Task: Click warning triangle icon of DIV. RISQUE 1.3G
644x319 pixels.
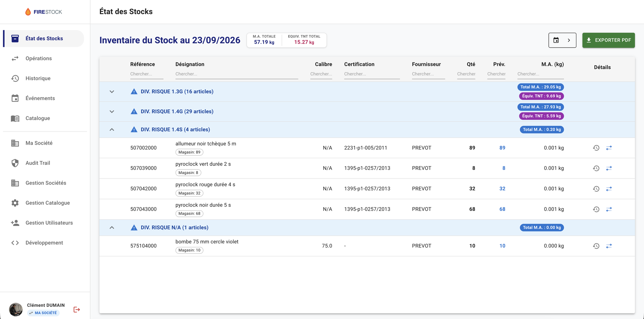Action: click(134, 92)
